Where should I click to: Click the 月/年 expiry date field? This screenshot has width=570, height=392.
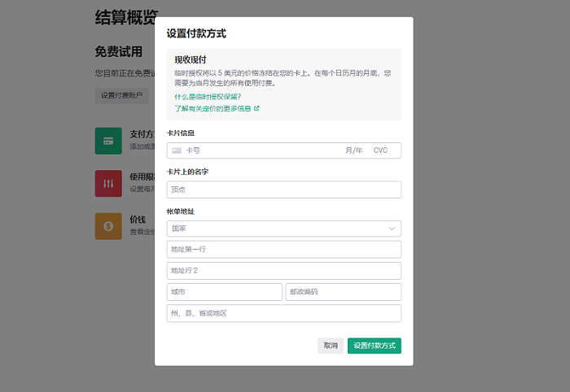[x=353, y=150]
